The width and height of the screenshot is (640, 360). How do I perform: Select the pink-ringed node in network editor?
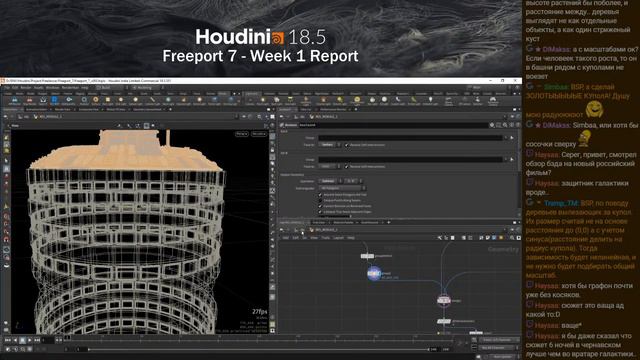(x=444, y=301)
